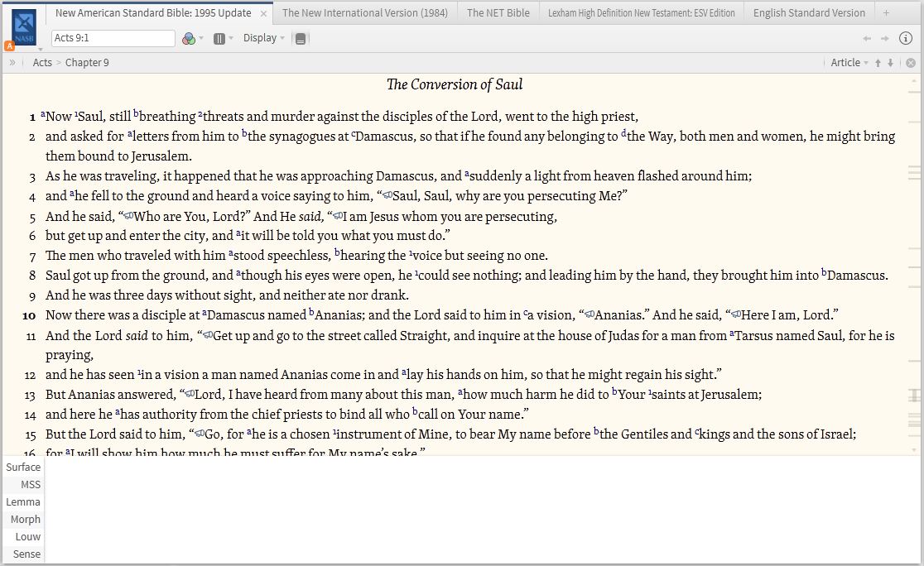
Task: Click the speaker icon before 'I am Jesus'
Action: click(338, 216)
